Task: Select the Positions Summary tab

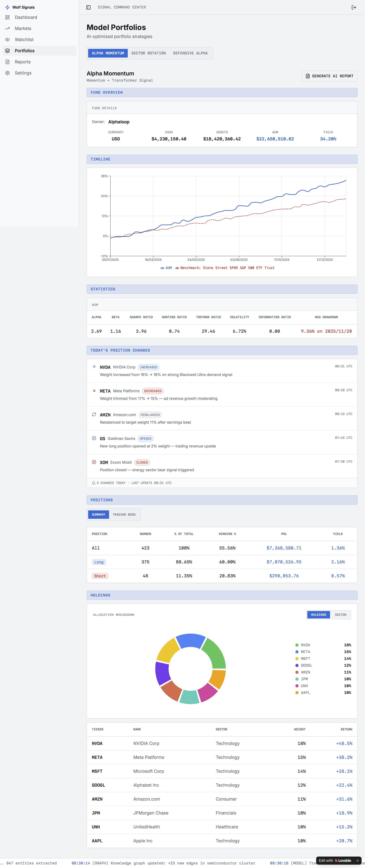Action: [98, 515]
